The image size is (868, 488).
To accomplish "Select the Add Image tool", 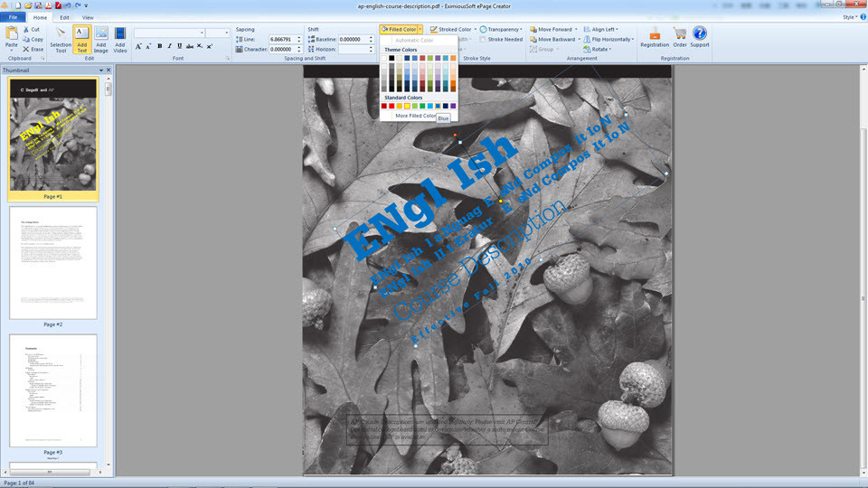I will tap(100, 39).
